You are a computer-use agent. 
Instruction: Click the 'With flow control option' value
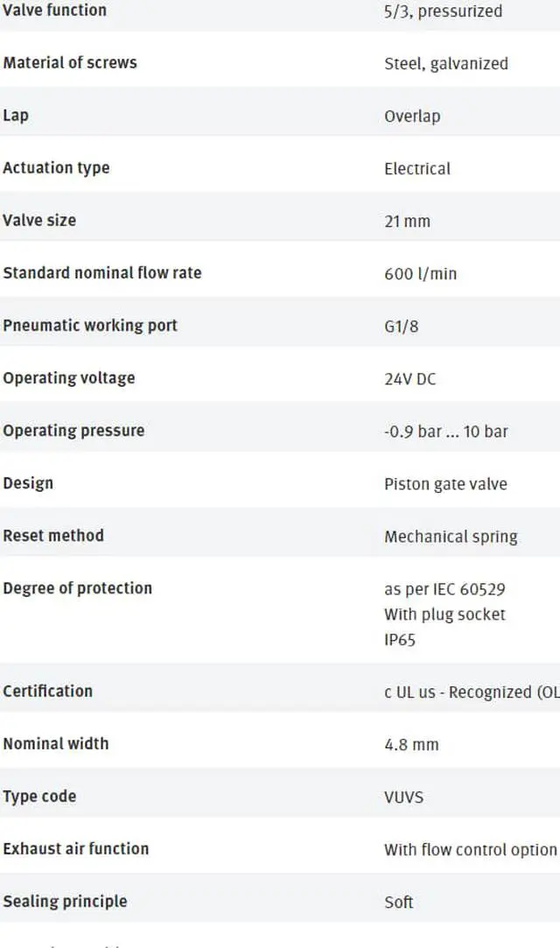pos(470,849)
